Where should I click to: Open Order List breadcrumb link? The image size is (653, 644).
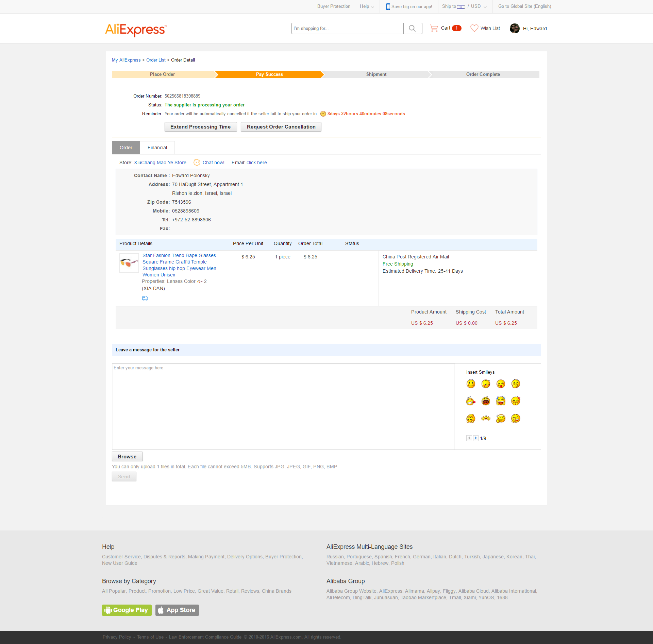[x=156, y=60]
